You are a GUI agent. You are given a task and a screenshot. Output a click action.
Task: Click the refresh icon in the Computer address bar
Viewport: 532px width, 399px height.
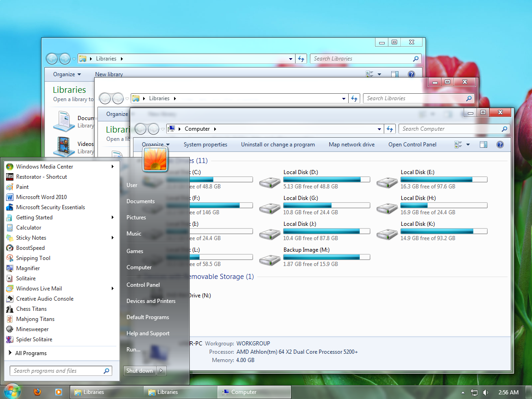point(390,129)
